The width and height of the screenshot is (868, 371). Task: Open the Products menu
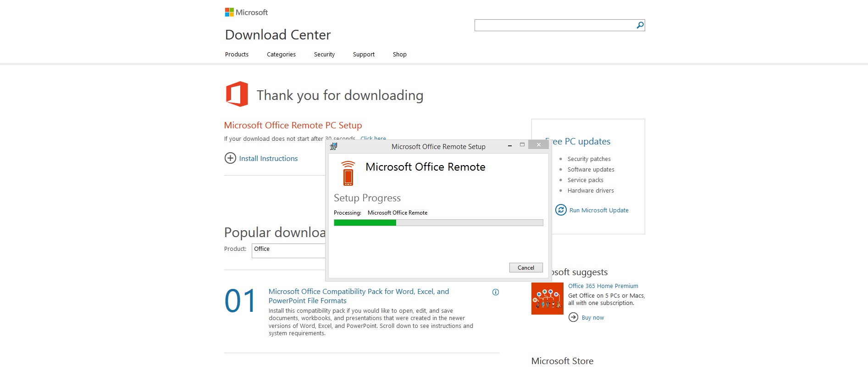click(237, 54)
